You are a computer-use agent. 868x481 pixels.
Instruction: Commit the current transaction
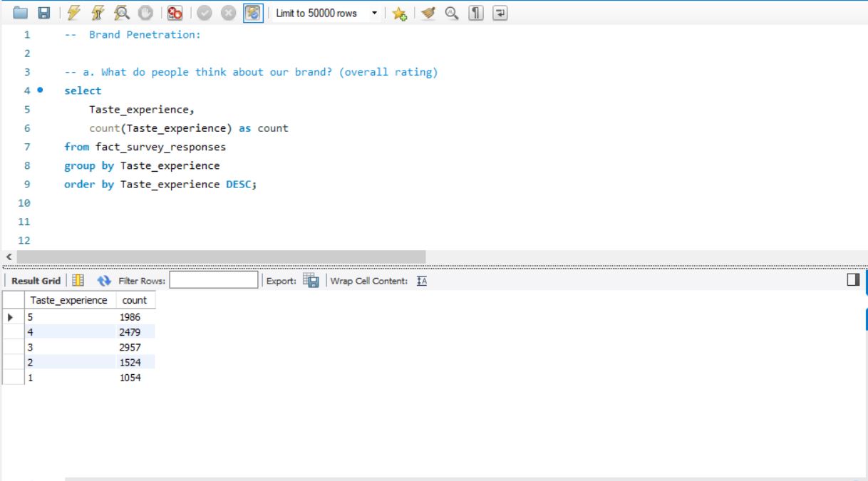(205, 11)
